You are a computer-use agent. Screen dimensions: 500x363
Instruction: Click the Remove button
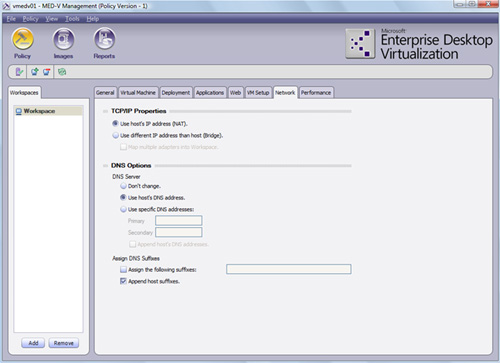[64, 343]
